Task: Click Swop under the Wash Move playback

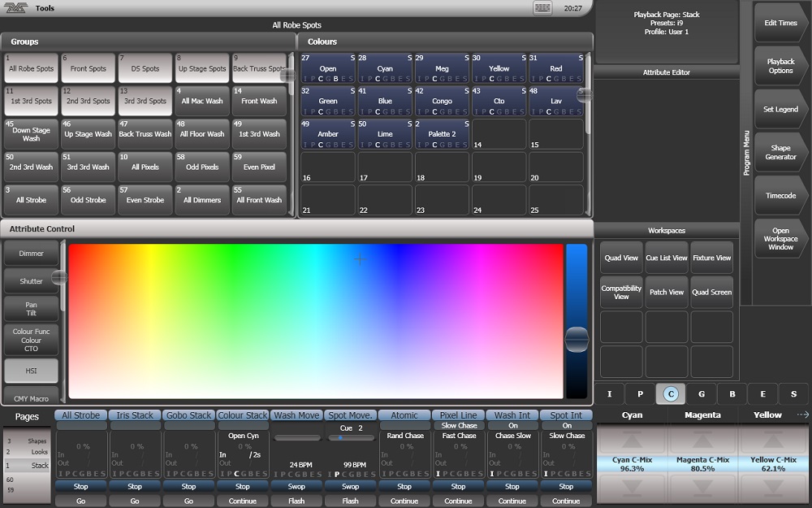Action: (x=296, y=486)
